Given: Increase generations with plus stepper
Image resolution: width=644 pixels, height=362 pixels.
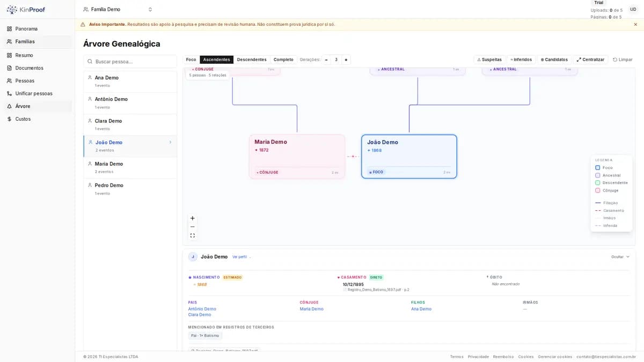Looking at the screenshot, I should pyautogui.click(x=346, y=60).
